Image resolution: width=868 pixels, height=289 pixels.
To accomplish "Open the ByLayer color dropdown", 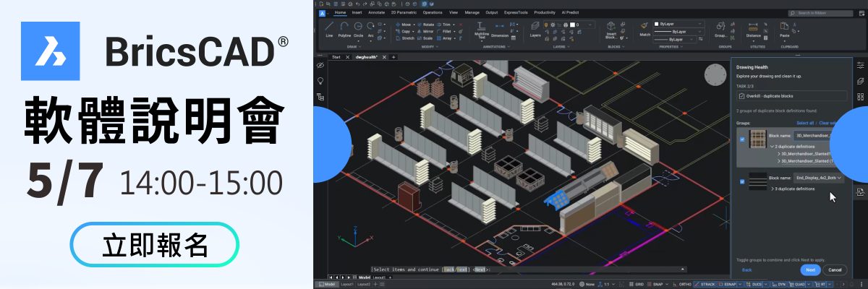I will [678, 23].
